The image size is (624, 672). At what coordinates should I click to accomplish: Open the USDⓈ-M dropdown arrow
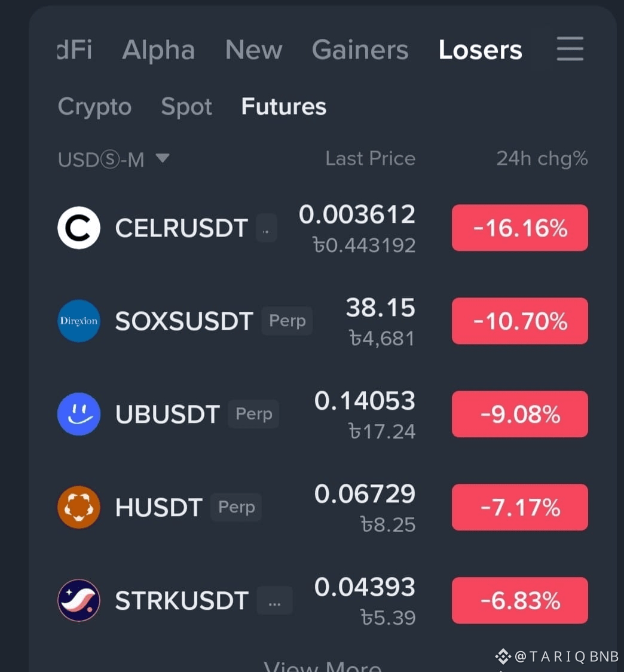click(x=163, y=158)
